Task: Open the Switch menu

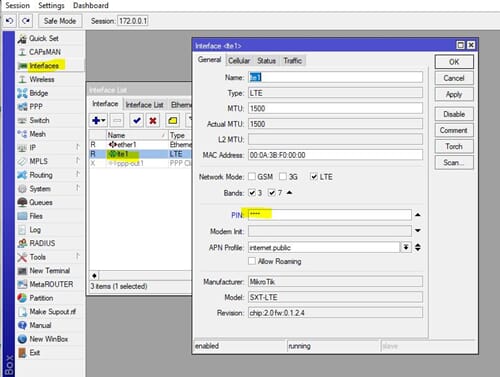Action: tap(39, 120)
